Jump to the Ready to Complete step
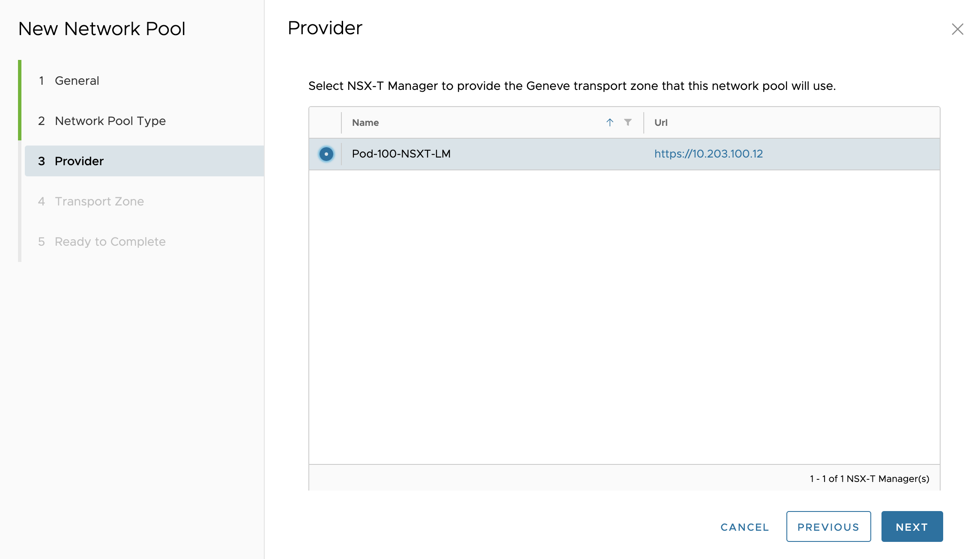 coord(110,241)
